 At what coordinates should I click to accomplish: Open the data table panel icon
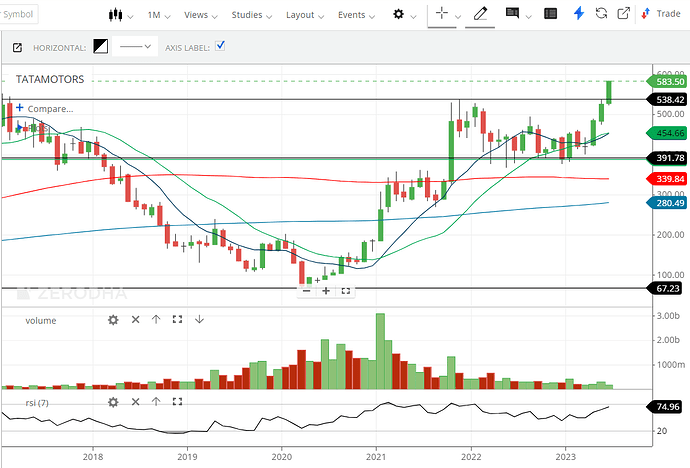pyautogui.click(x=551, y=14)
